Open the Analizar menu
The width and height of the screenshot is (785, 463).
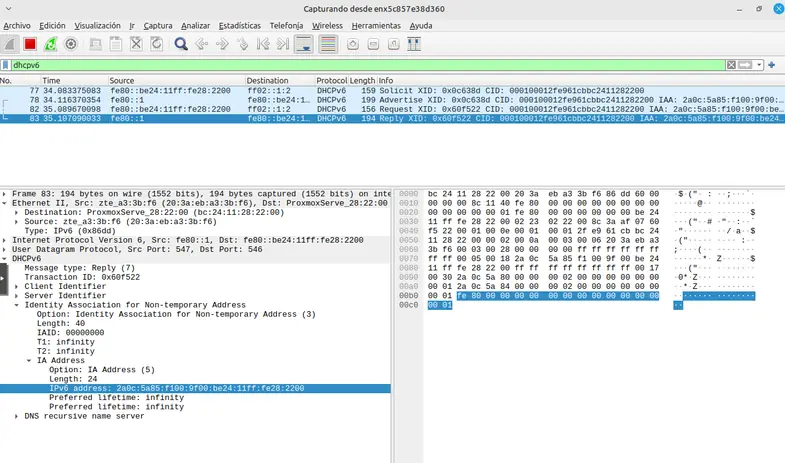click(195, 26)
